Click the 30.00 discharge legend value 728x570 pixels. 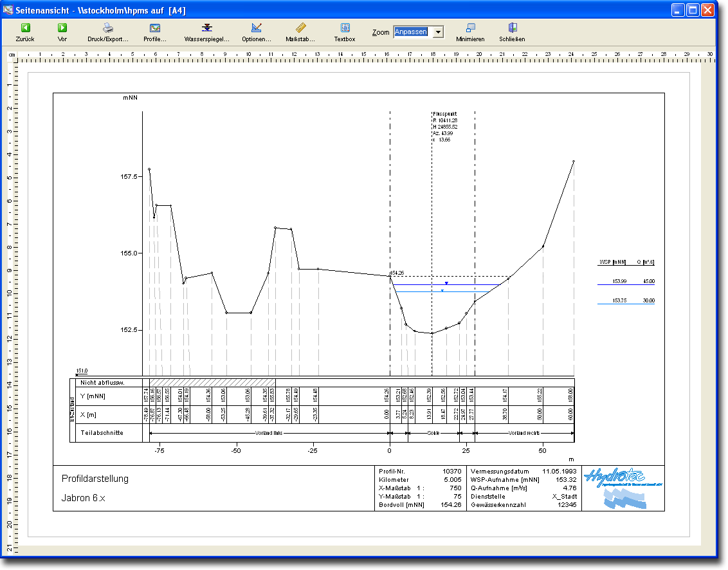649,301
